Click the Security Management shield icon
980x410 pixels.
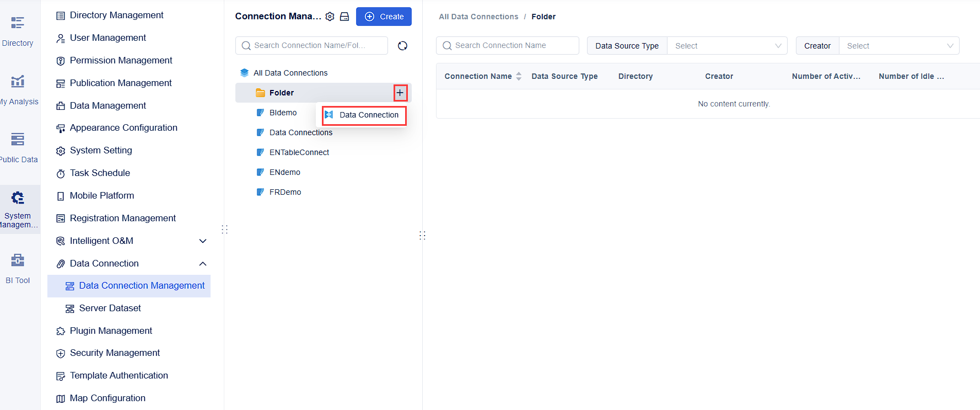coord(61,353)
